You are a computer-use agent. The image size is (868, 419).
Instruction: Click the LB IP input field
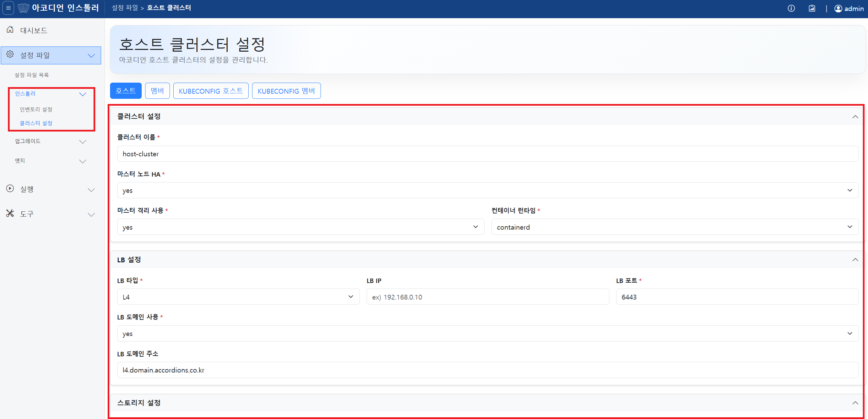(488, 297)
